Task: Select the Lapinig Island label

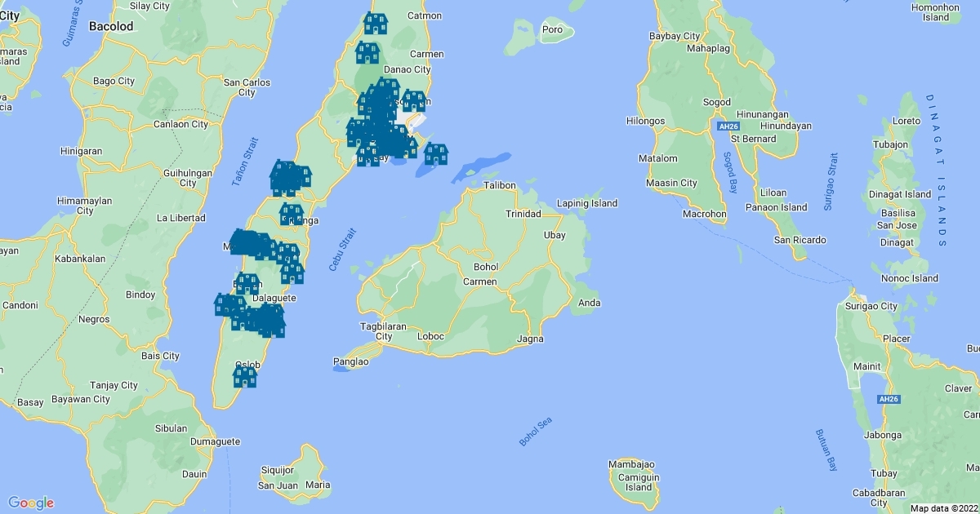Action: [x=586, y=203]
